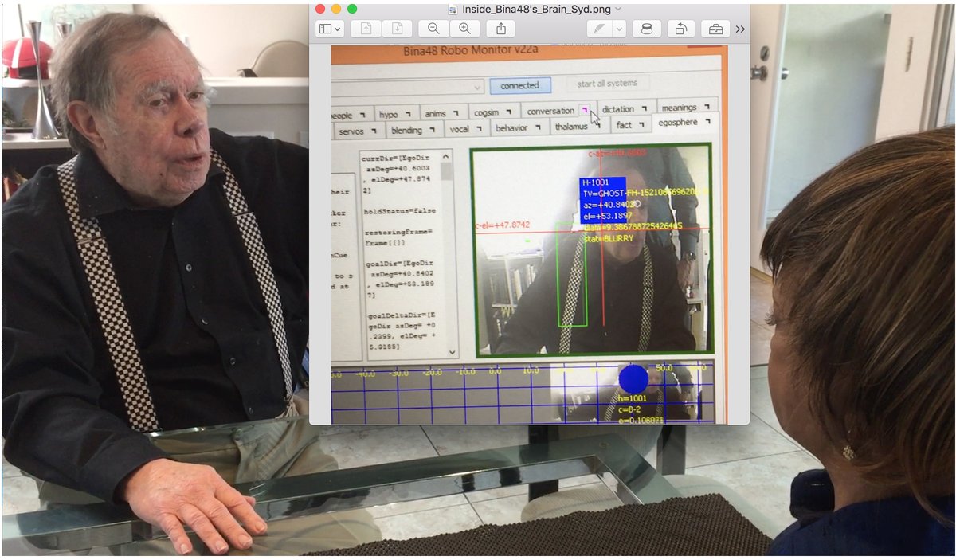Click the detach icon on dictation tab
The width and height of the screenshot is (956, 560).
(x=644, y=108)
